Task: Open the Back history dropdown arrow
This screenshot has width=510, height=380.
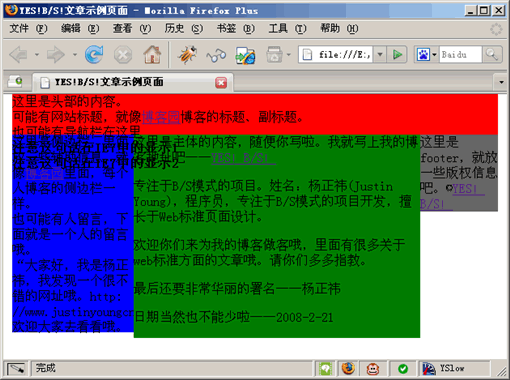Action: pos(37,55)
